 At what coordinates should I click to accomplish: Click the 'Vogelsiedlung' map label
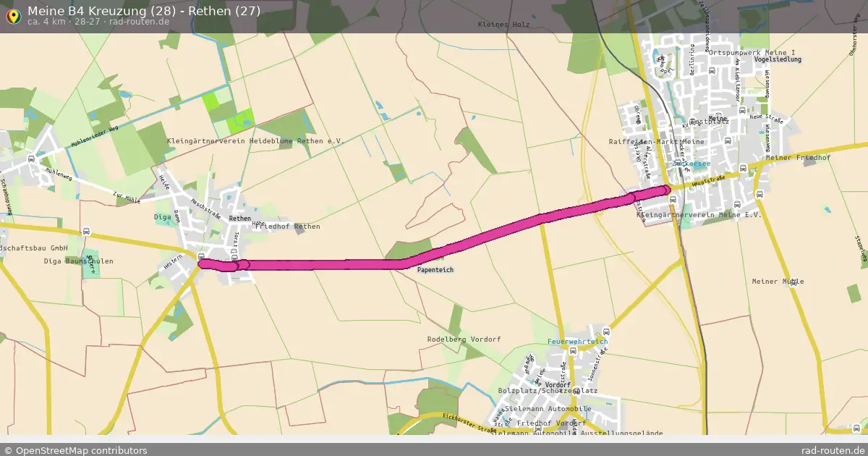[778, 59]
